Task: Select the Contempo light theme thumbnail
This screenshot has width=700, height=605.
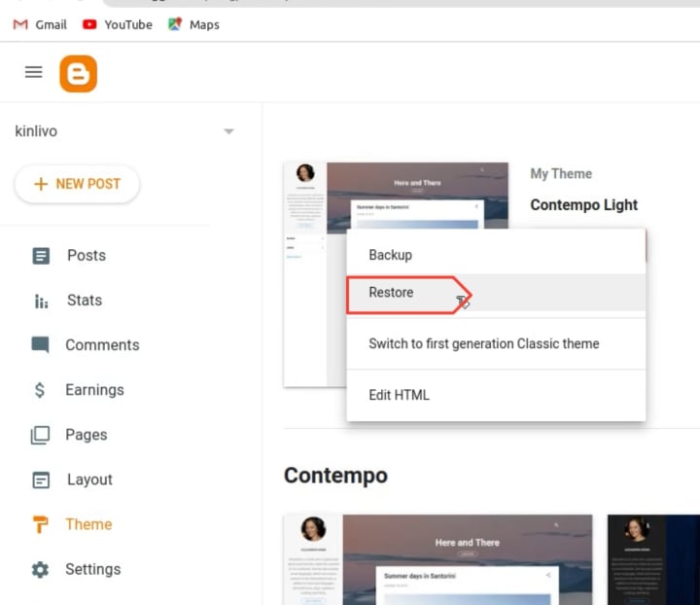Action: pyautogui.click(x=437, y=559)
